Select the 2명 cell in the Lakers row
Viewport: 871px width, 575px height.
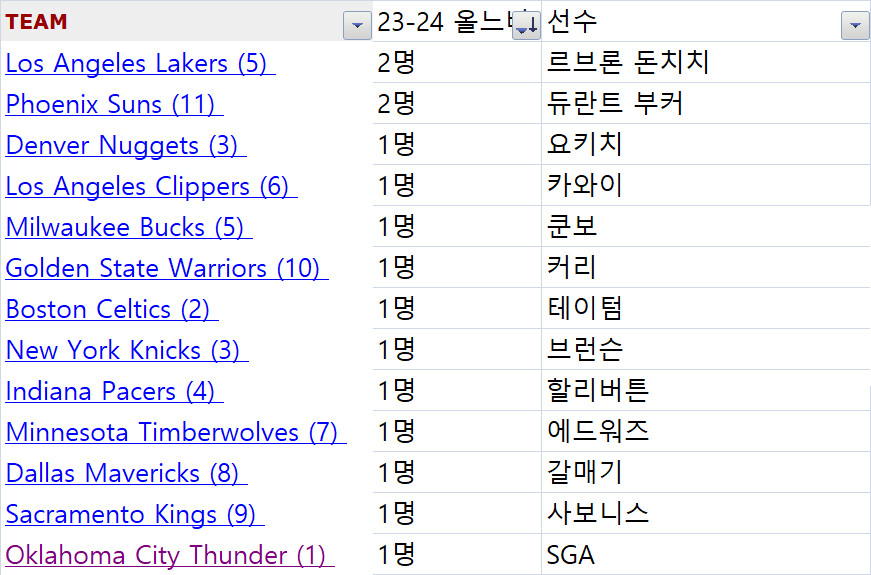(457, 62)
